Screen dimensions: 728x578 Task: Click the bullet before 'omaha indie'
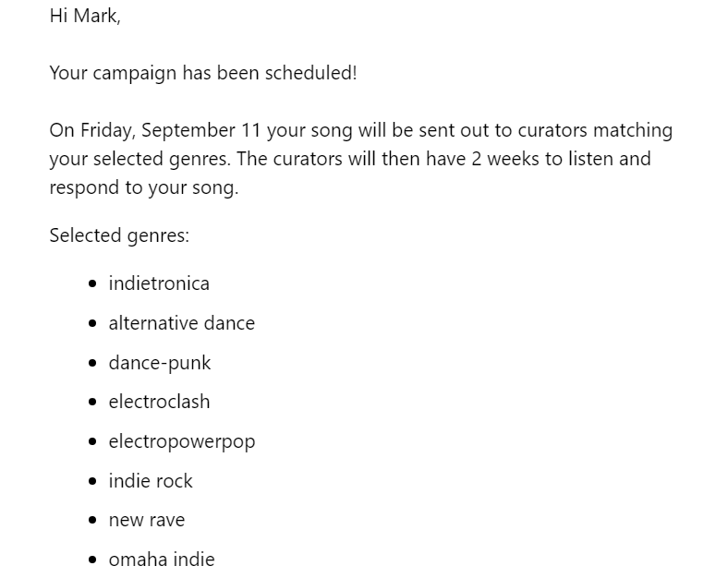[x=92, y=560]
